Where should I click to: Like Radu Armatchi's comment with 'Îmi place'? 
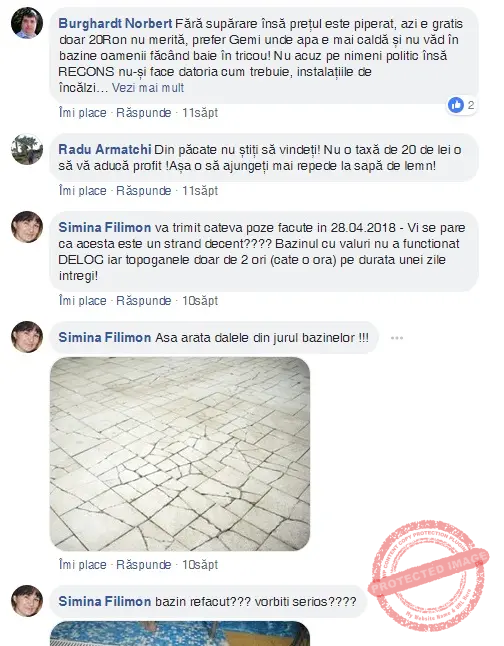82,191
